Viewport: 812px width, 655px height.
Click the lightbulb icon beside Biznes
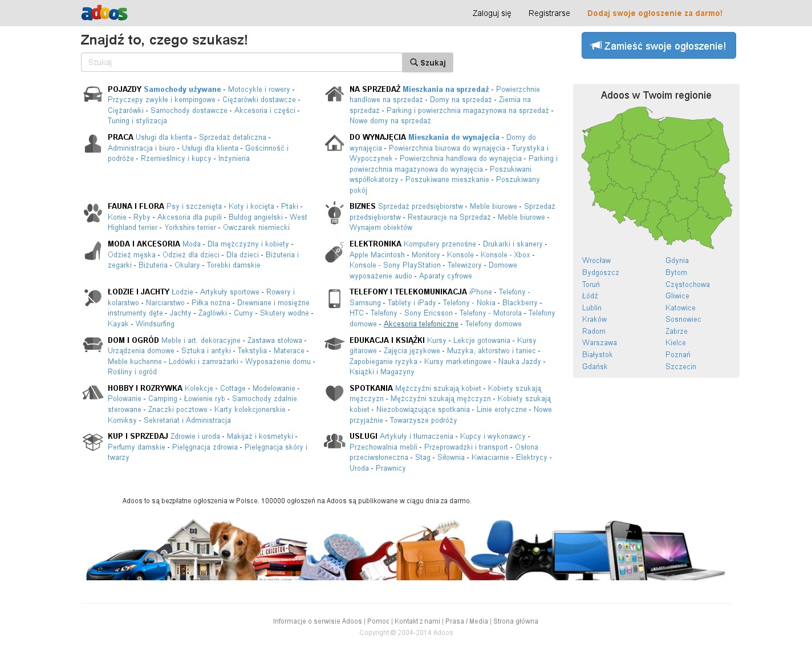tap(334, 213)
